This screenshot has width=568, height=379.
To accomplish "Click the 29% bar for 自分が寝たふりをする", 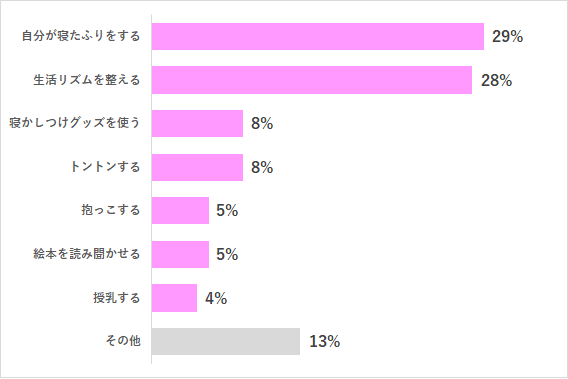I will point(318,37).
